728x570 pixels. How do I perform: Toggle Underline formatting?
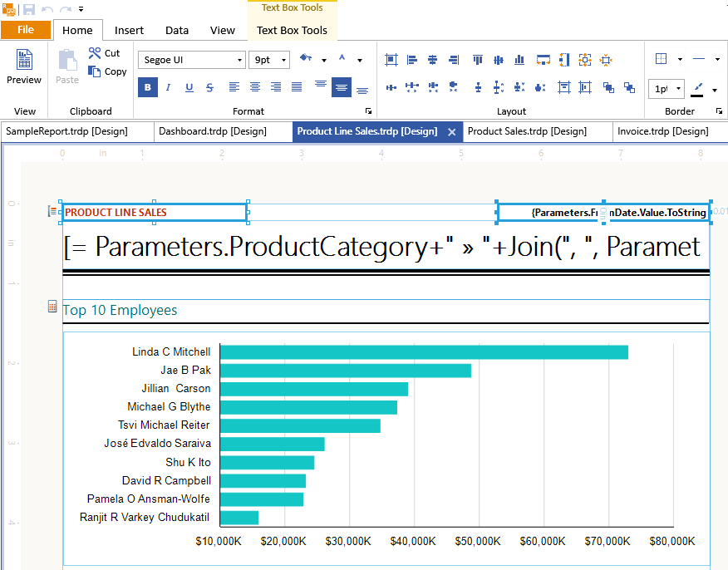189,87
